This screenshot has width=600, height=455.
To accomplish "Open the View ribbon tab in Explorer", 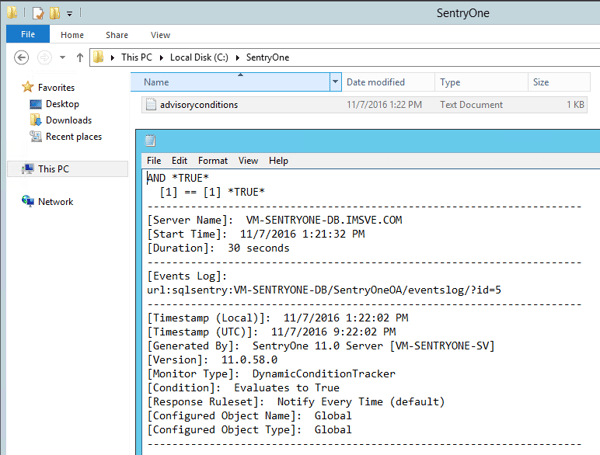I will [x=160, y=35].
